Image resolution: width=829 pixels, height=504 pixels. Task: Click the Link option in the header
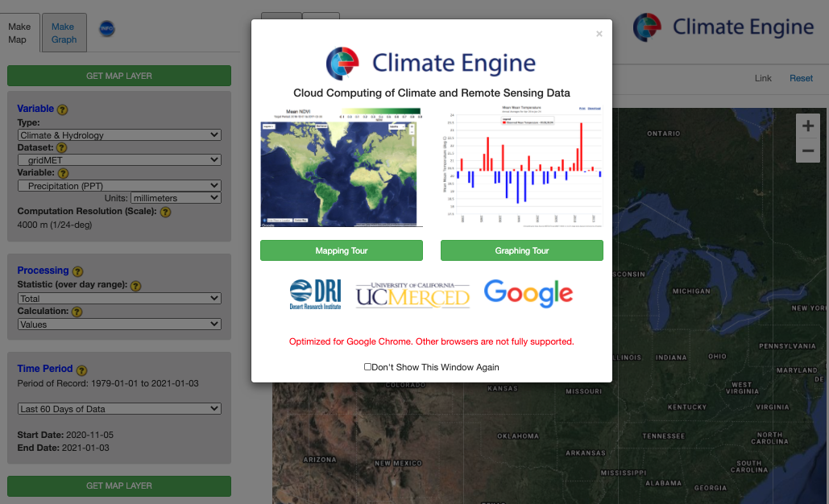coord(763,78)
